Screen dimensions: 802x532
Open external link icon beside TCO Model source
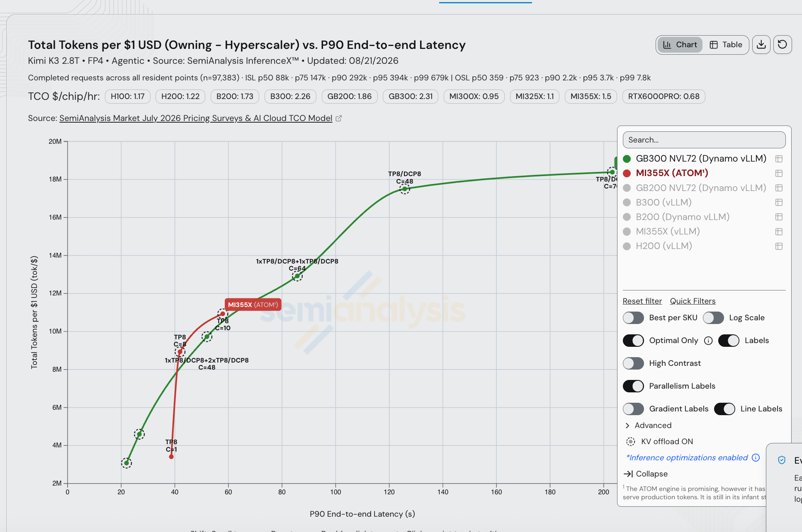click(x=339, y=118)
